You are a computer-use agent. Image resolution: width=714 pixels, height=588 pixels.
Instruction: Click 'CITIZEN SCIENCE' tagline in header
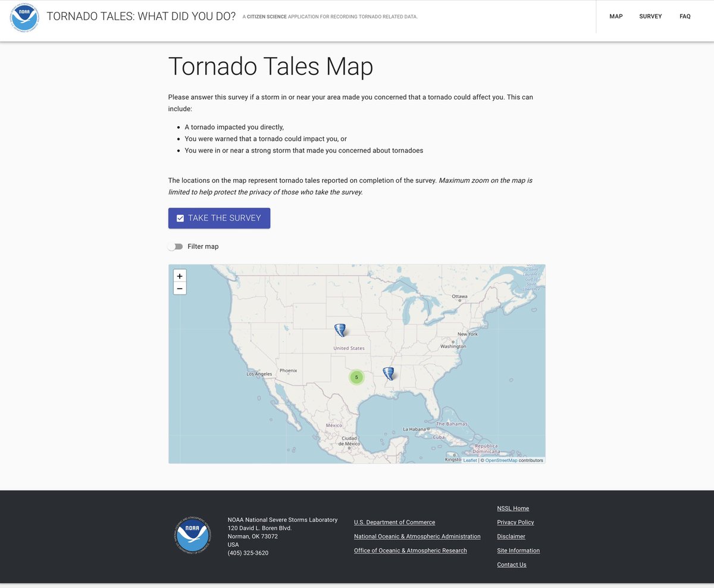pos(266,17)
